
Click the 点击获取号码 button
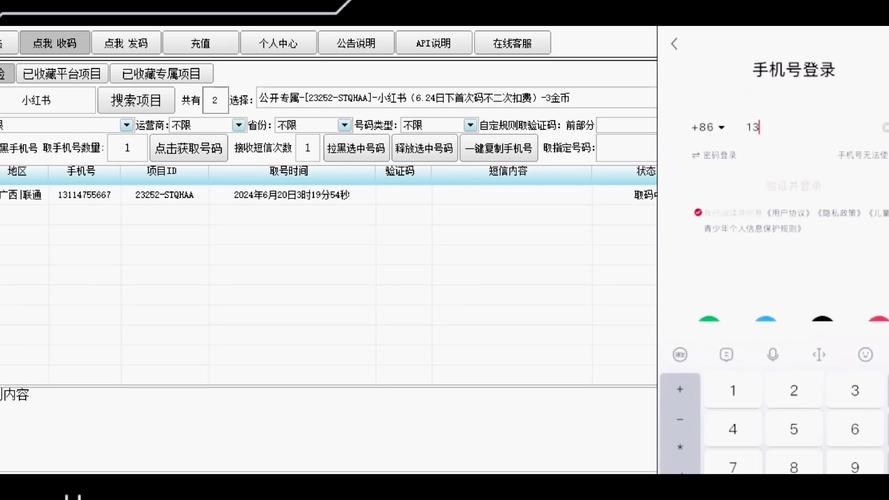(189, 148)
